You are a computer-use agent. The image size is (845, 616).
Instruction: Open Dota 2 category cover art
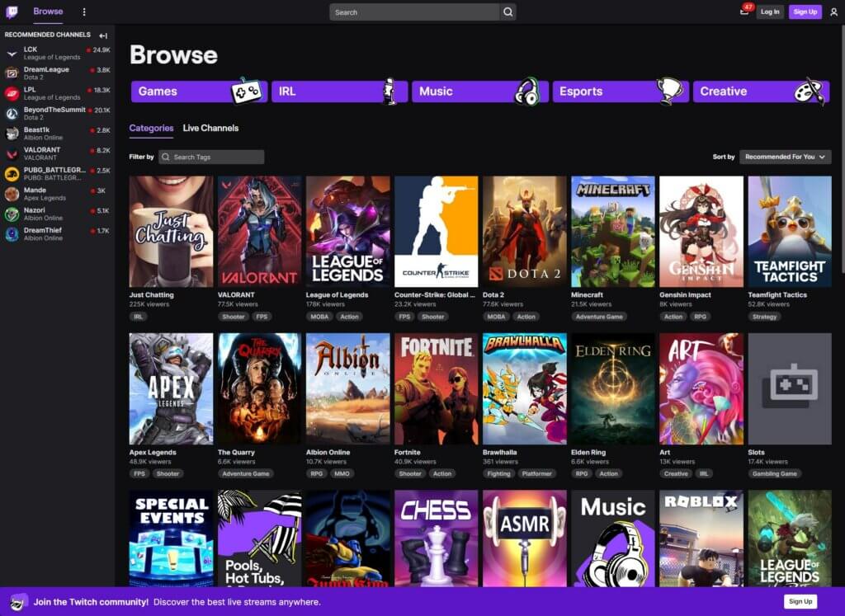[524, 232]
